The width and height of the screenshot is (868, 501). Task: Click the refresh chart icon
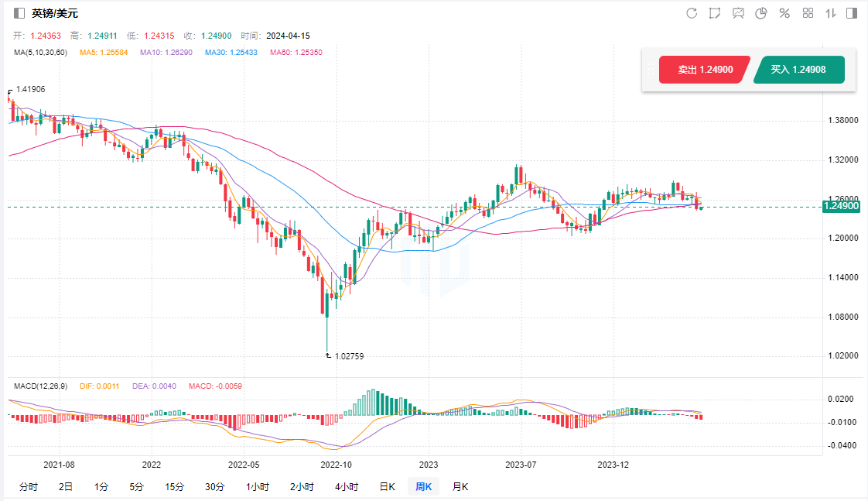(x=692, y=13)
